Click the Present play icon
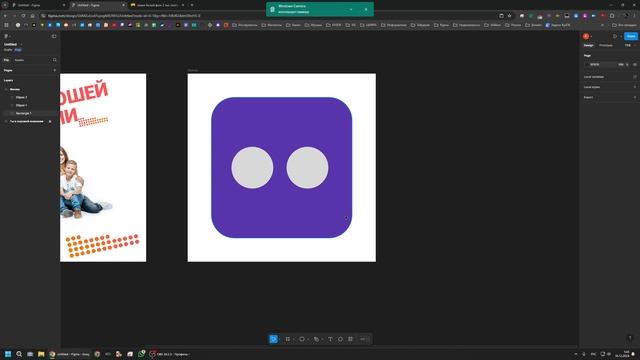 click(615, 36)
